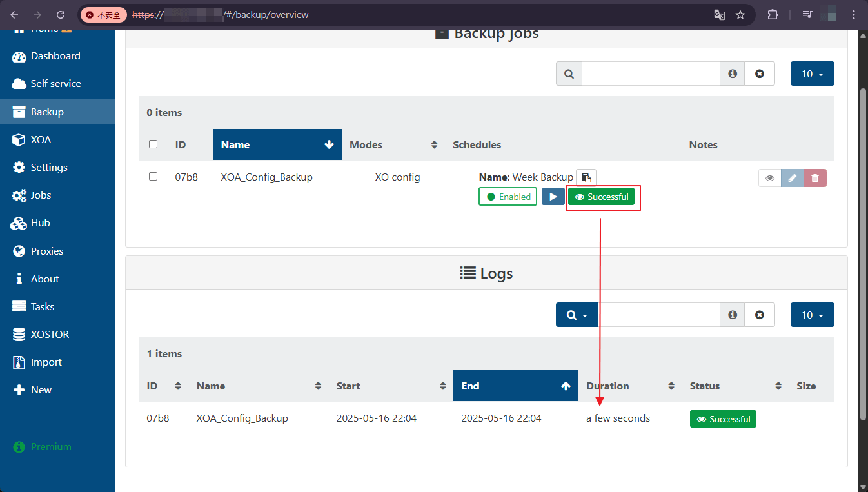This screenshot has height=492, width=868.
Task: Toggle the Enabled schedule state
Action: pos(508,197)
